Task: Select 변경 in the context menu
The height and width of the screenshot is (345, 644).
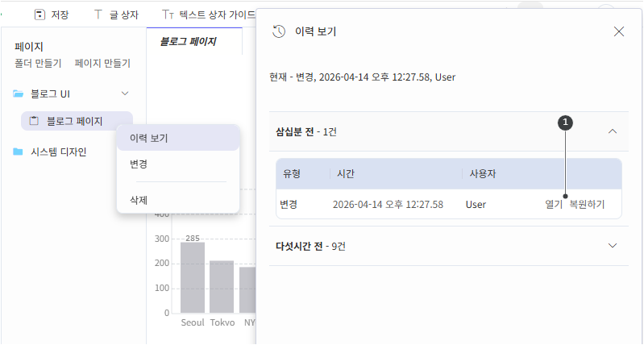Action: (139, 164)
